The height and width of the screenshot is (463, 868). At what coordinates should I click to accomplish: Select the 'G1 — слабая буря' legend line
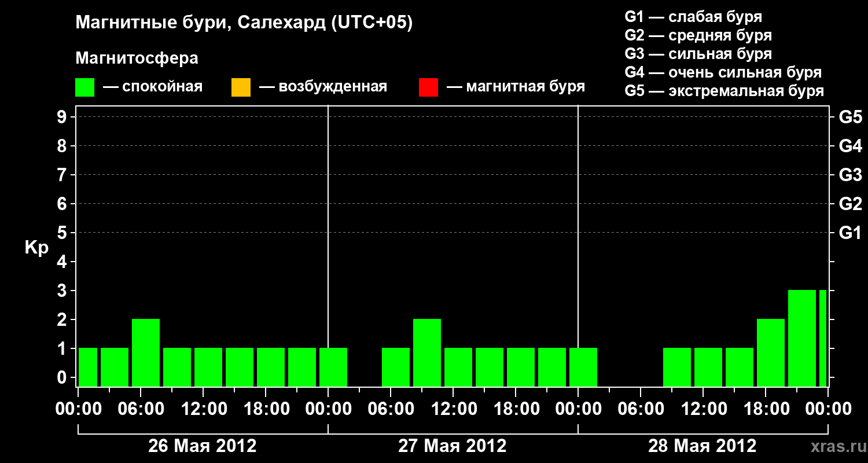click(693, 16)
